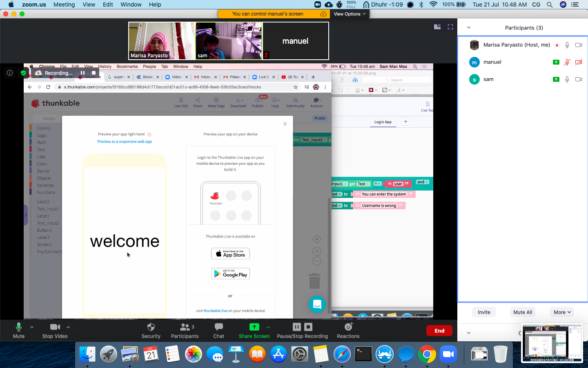This screenshot has height=368, width=588.
Task: Click Thunkable Publish icon
Action: coord(258,102)
